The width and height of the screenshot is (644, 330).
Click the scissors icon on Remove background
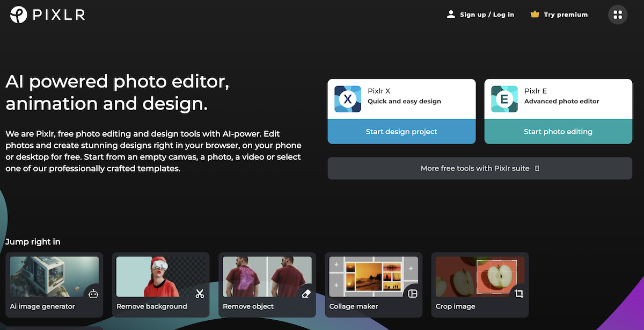199,293
